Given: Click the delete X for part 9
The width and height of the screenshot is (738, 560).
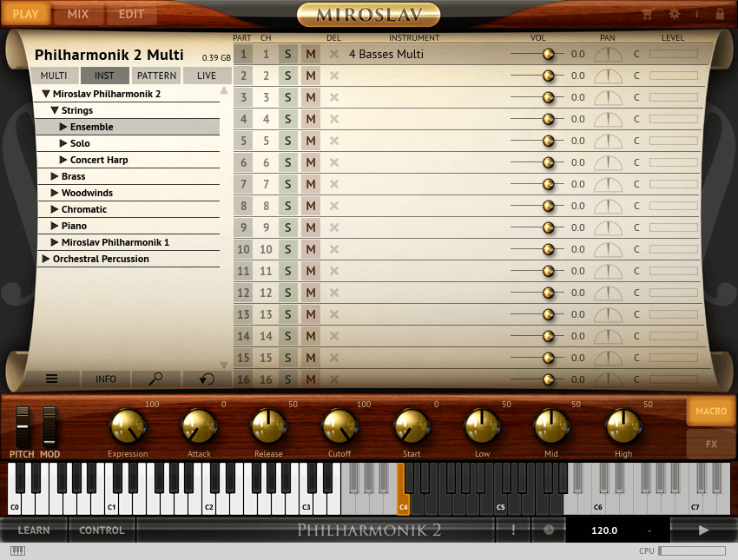Looking at the screenshot, I should [x=334, y=227].
